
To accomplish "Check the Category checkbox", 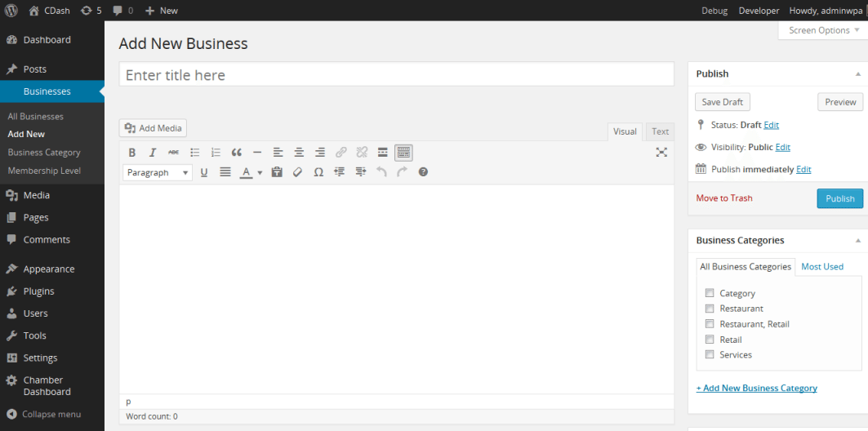I will (710, 293).
